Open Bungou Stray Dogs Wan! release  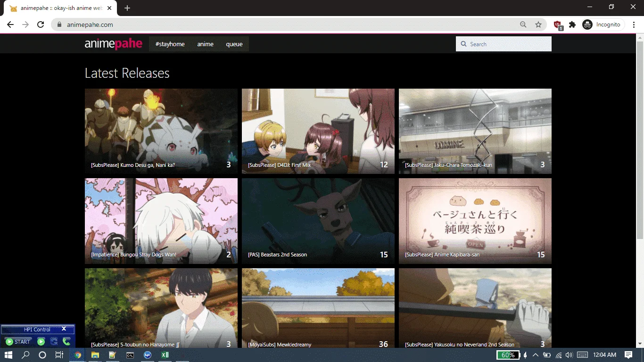pos(161,221)
